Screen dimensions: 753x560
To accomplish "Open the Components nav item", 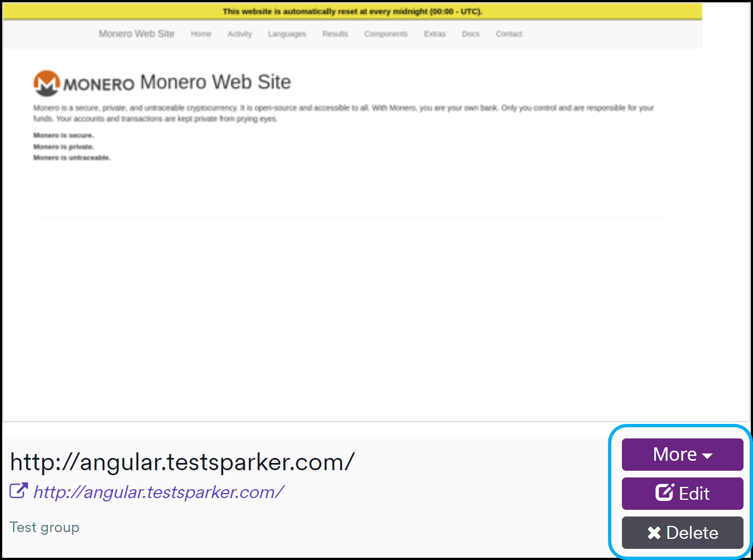I will (385, 34).
